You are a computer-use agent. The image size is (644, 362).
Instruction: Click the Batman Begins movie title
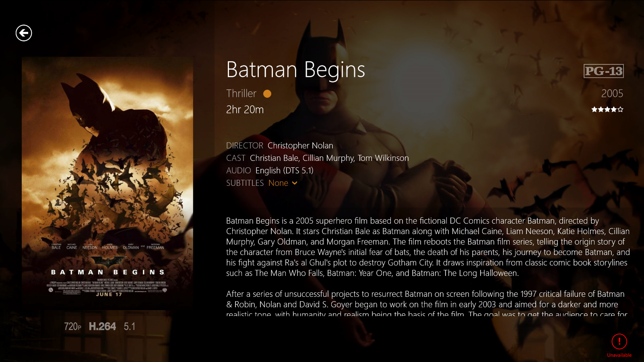pos(295,70)
